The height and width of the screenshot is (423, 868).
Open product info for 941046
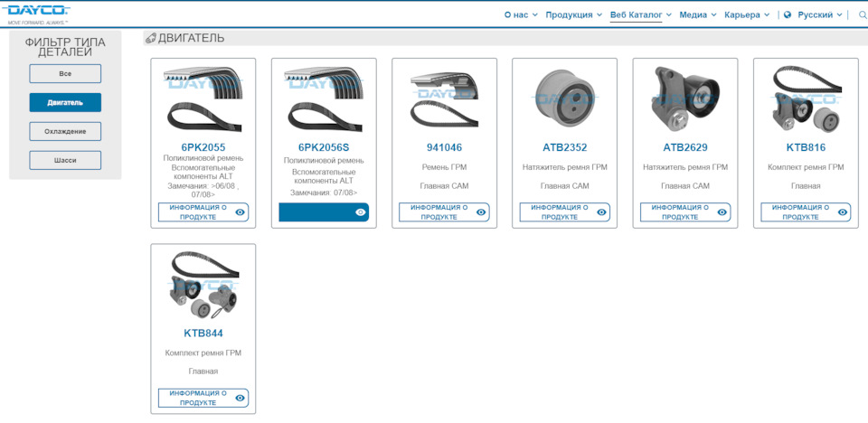pos(444,212)
